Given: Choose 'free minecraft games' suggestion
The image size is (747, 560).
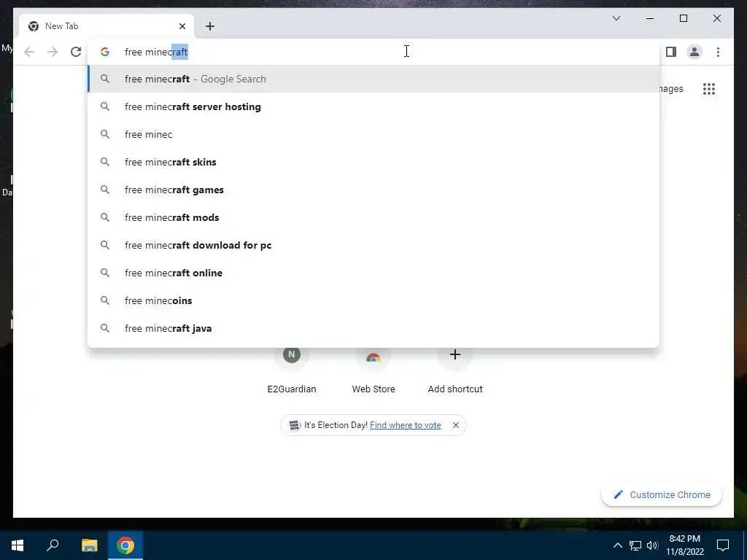Looking at the screenshot, I should (x=373, y=190).
